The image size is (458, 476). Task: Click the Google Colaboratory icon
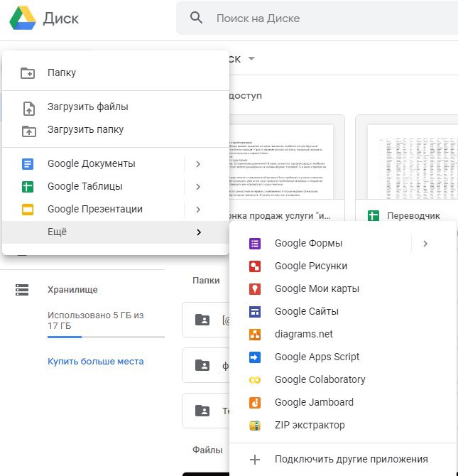(255, 380)
